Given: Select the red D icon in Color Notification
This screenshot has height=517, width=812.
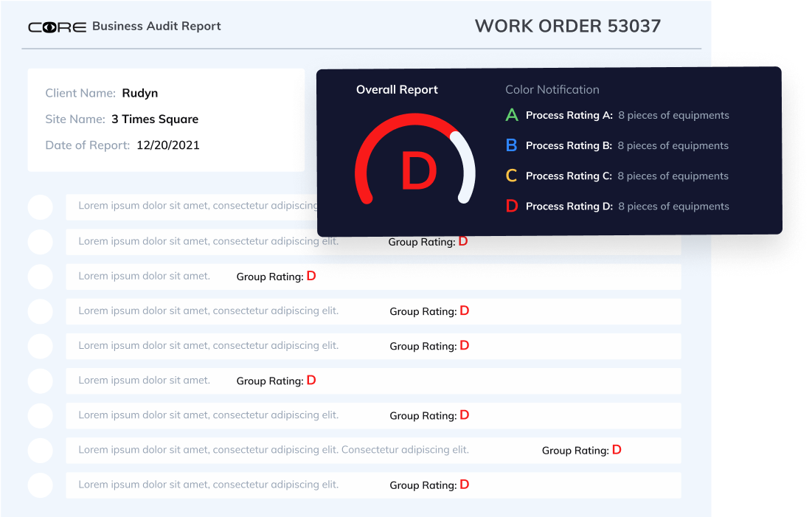Looking at the screenshot, I should point(512,207).
